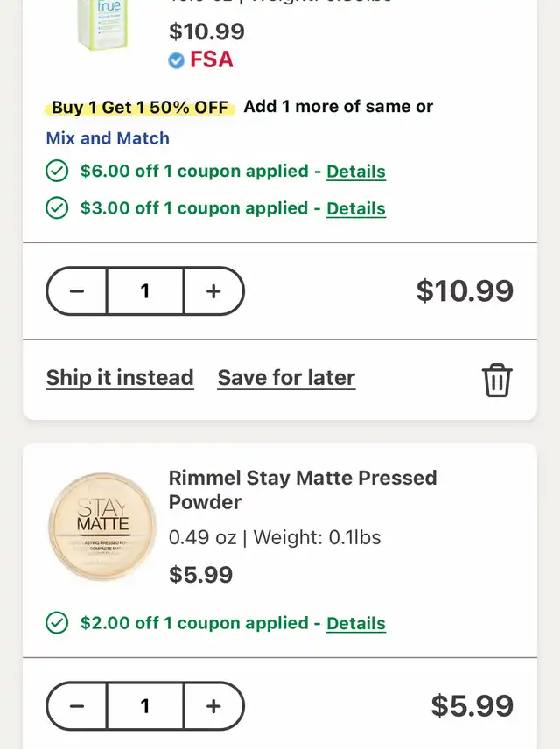Decrease quantity of the $10.99 item
The height and width of the screenshot is (749, 560).
point(77,290)
